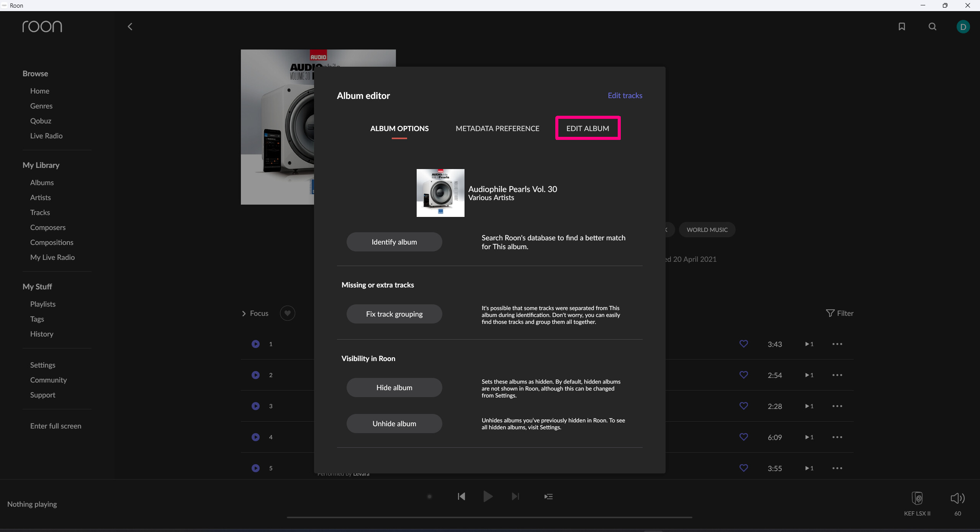Screen dimensions: 980x532
Task: Click the back arrow navigation icon
Action: pos(130,26)
